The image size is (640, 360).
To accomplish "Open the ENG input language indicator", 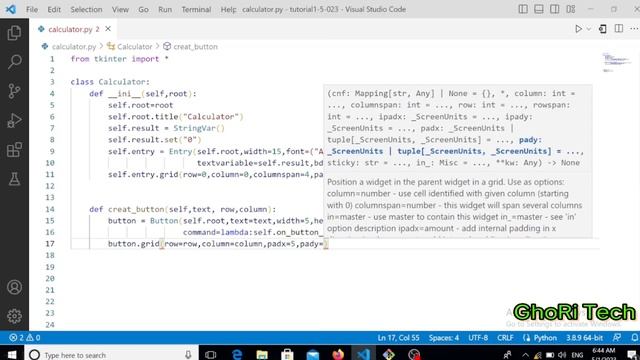I will [x=577, y=355].
